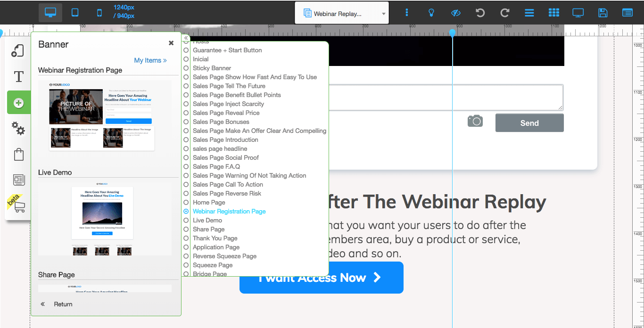Screen dimensions: 644x328
Task: Click the green add element plus icon
Action: click(x=19, y=102)
